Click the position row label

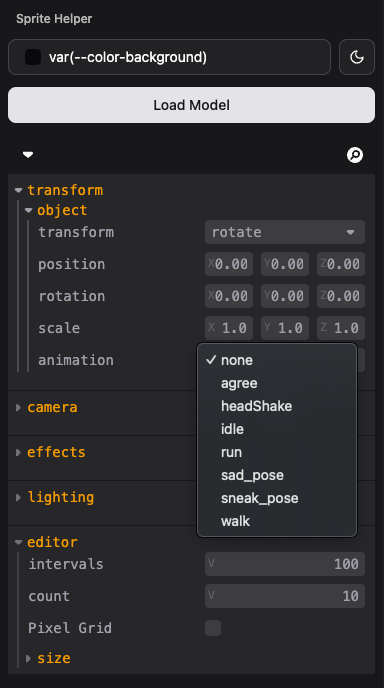coord(72,264)
